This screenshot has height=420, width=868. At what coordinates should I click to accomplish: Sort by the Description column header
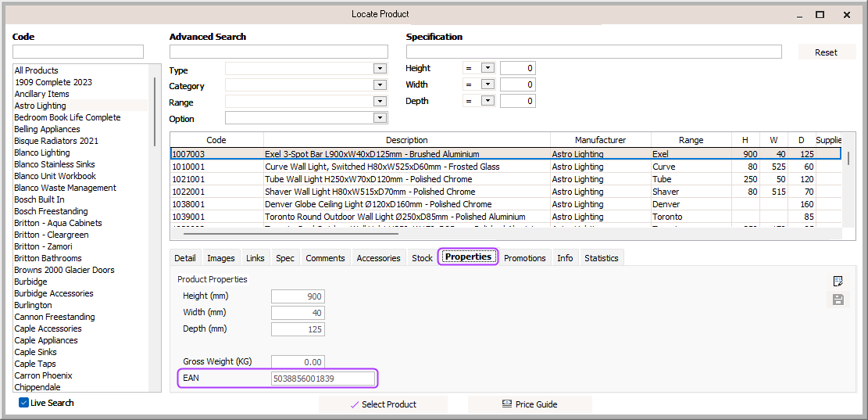click(x=407, y=140)
